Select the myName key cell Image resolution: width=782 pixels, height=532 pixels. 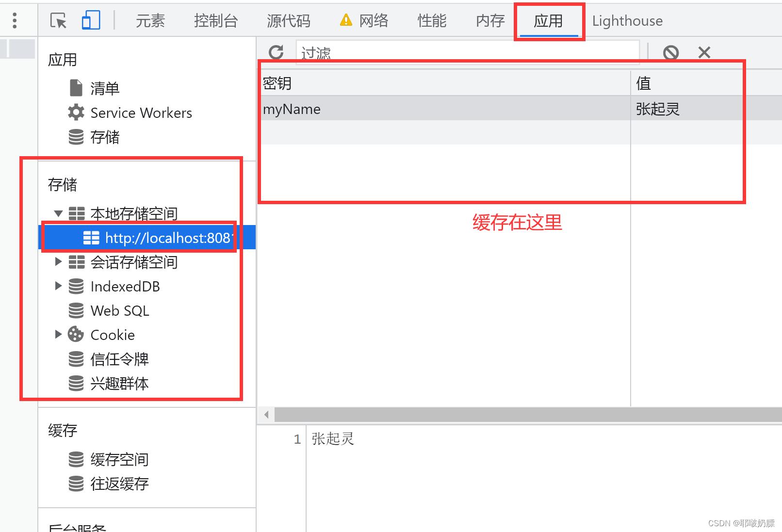444,109
